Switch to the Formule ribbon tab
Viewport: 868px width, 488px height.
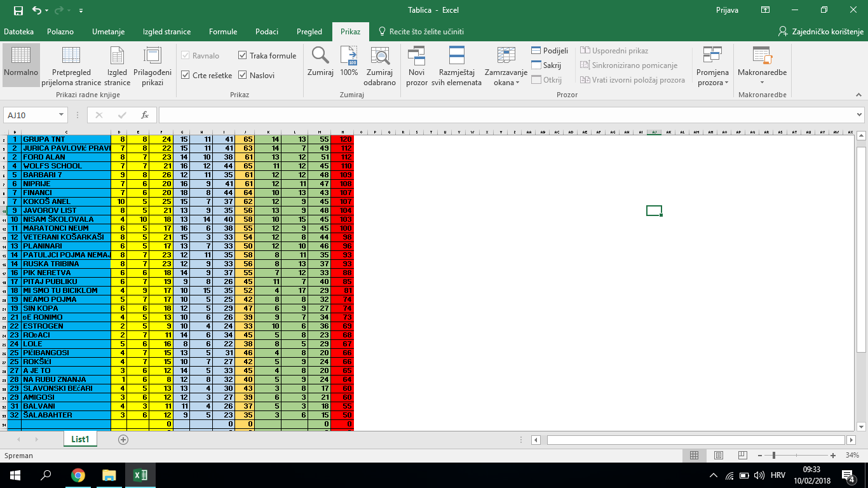pyautogui.click(x=223, y=32)
